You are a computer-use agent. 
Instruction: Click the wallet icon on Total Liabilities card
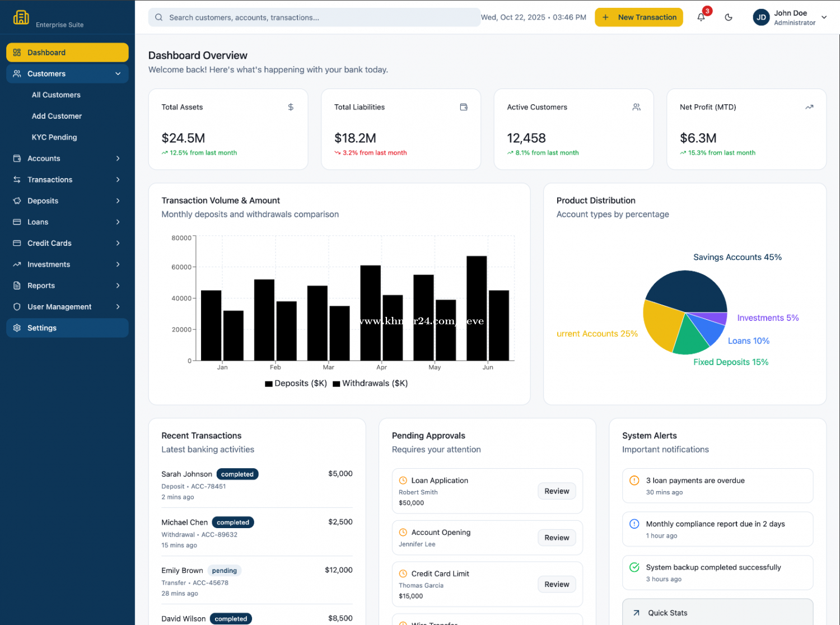tap(464, 107)
